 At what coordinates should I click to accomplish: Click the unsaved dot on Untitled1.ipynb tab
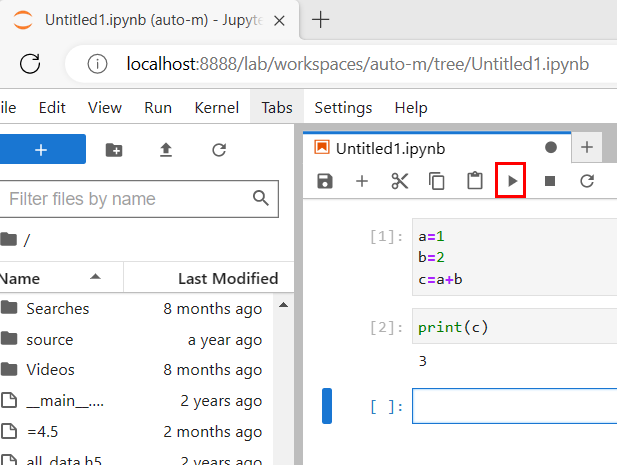click(551, 148)
